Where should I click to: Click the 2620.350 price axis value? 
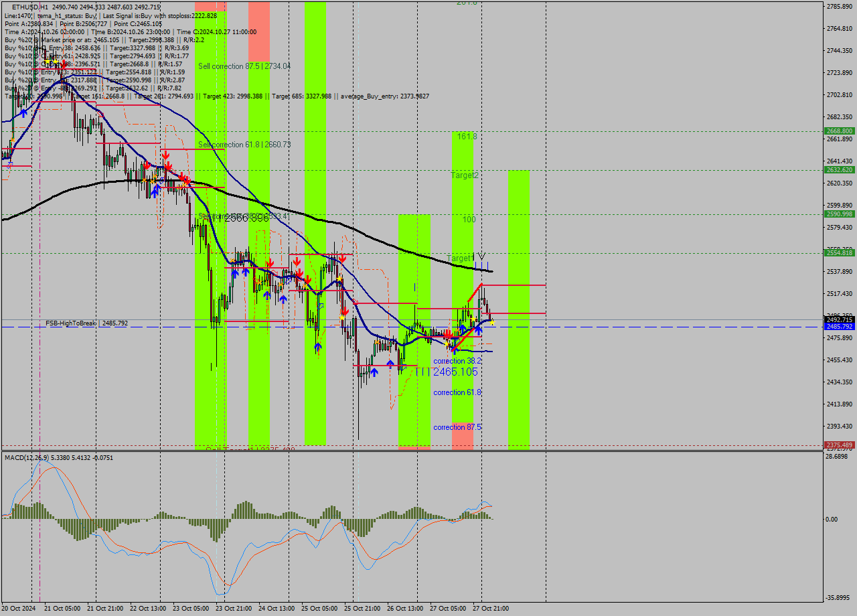pos(840,183)
